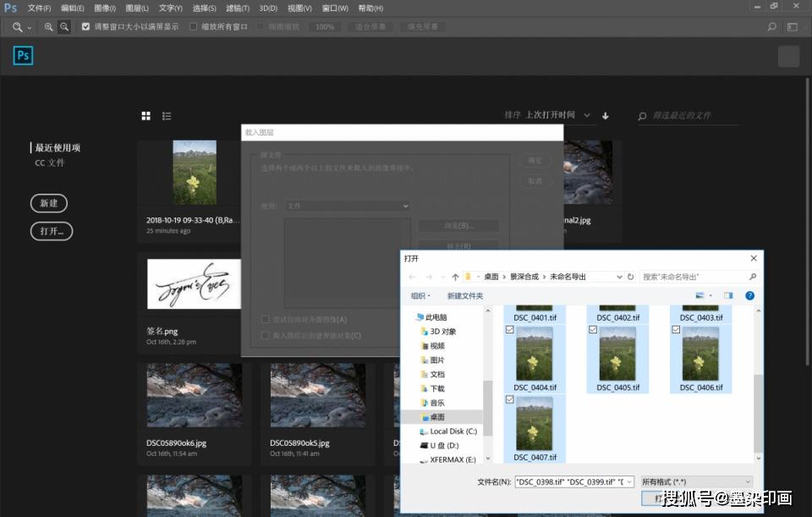Switch to list view of recent files
Image resolution: width=812 pixels, height=517 pixels.
pos(167,116)
